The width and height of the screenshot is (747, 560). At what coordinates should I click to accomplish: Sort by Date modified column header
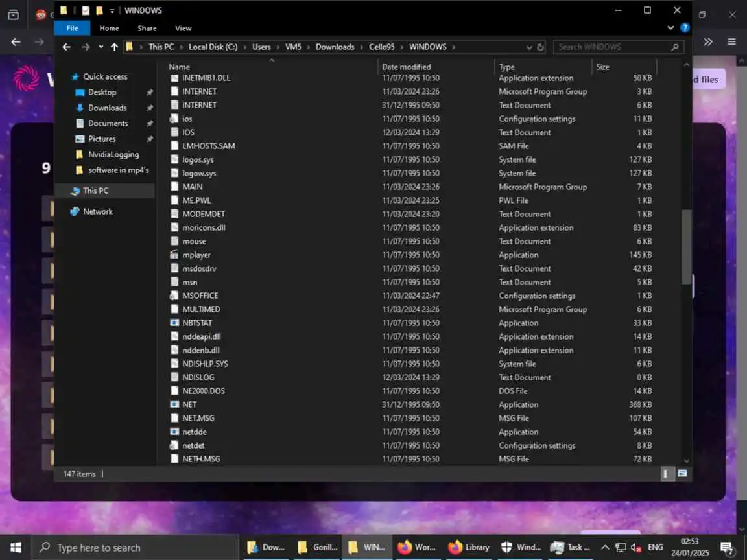click(x=407, y=67)
